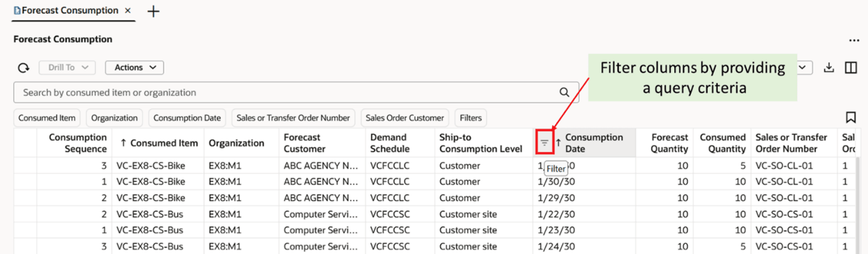
Task: Expand the dropdown beside the export icon
Action: tap(804, 67)
